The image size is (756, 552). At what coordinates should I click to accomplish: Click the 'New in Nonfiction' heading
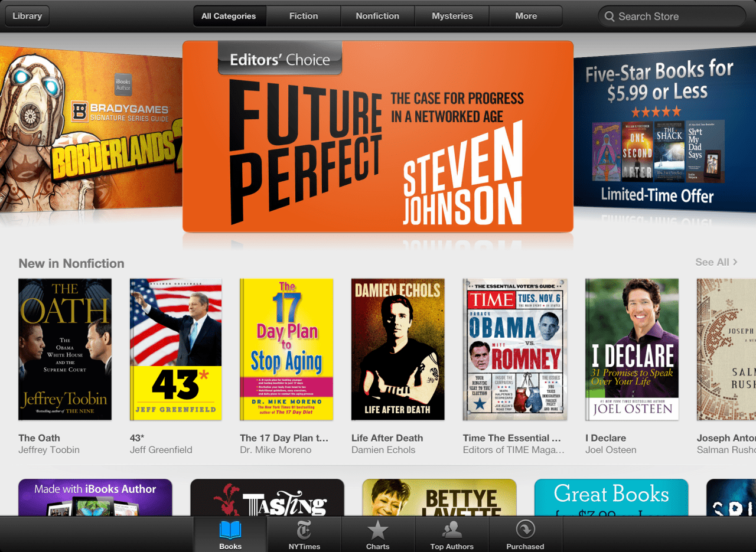(x=71, y=263)
